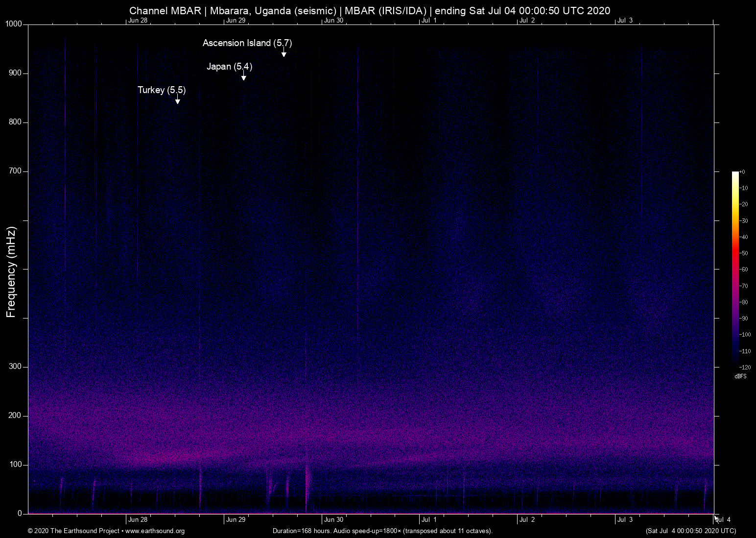Click "Jul 2" on the bottom time axis
Image resolution: width=756 pixels, height=538 pixels.
527,520
